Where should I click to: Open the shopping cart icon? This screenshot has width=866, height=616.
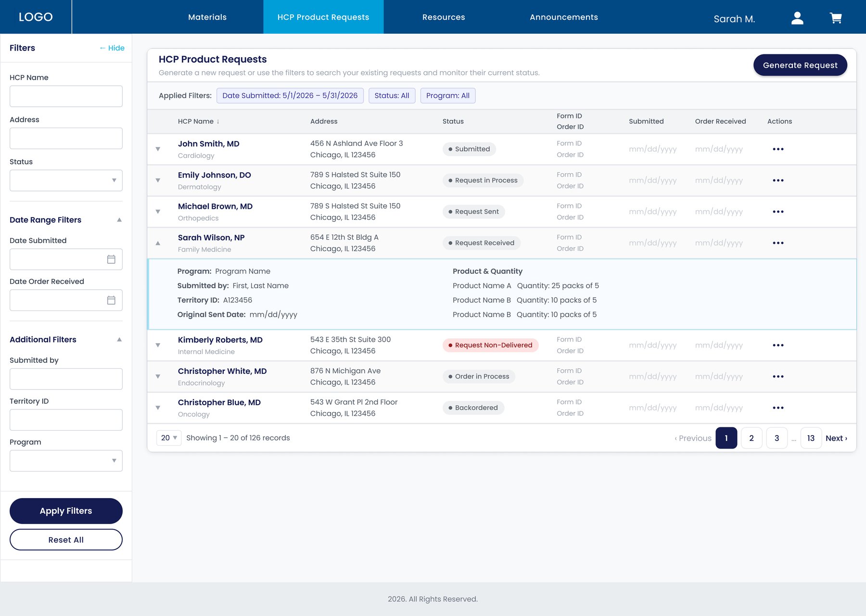[836, 18]
